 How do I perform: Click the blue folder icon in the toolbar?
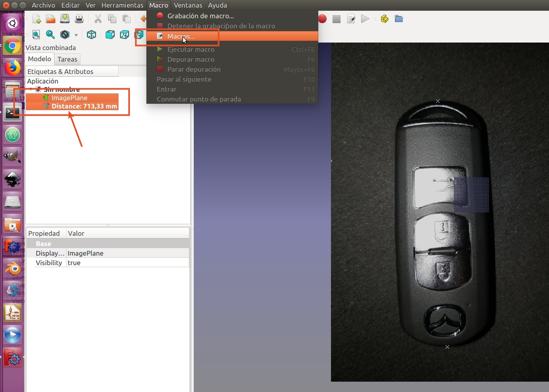point(399,19)
